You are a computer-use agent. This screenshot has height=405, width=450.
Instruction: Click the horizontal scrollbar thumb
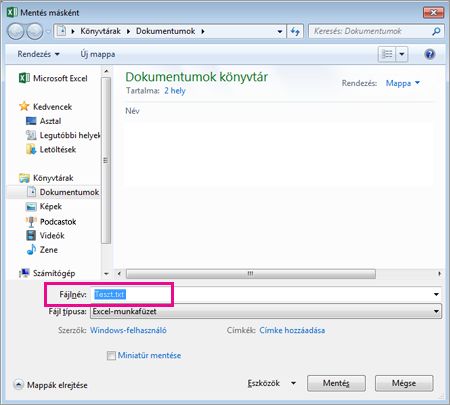click(251, 274)
